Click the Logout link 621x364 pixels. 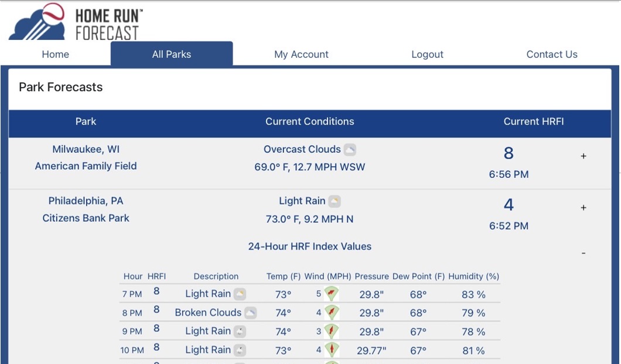click(x=427, y=54)
